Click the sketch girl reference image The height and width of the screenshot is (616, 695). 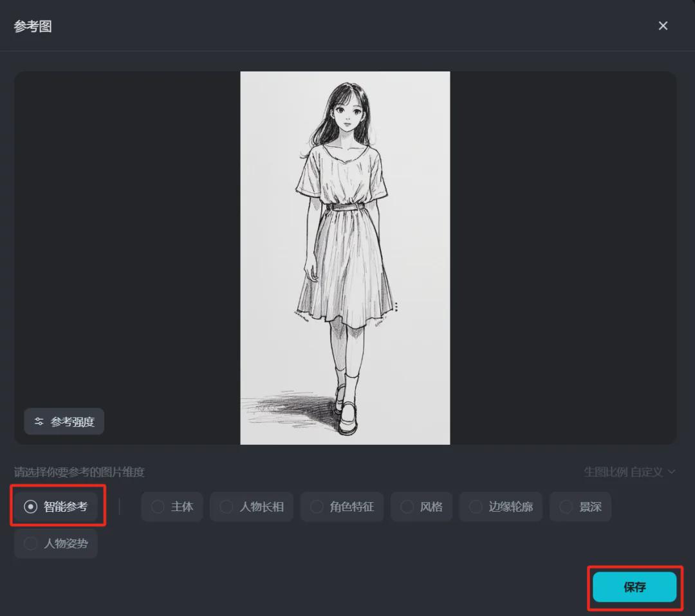tap(345, 257)
